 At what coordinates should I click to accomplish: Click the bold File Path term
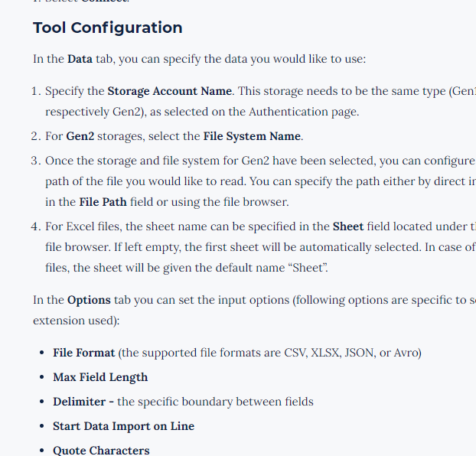pyautogui.click(x=106, y=202)
